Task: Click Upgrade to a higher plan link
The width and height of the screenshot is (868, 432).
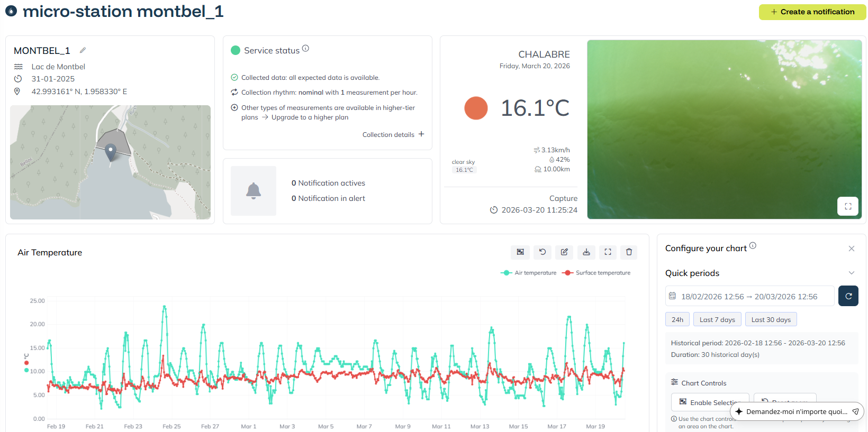Action: coord(310,117)
